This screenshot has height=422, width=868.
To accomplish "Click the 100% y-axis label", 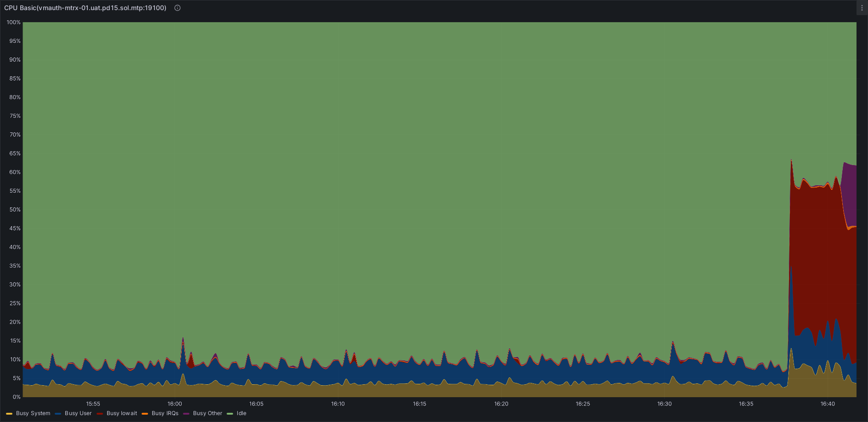I will (14, 22).
